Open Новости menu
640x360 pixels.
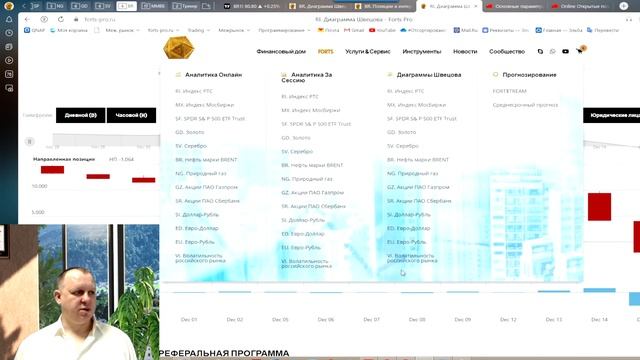click(x=465, y=51)
